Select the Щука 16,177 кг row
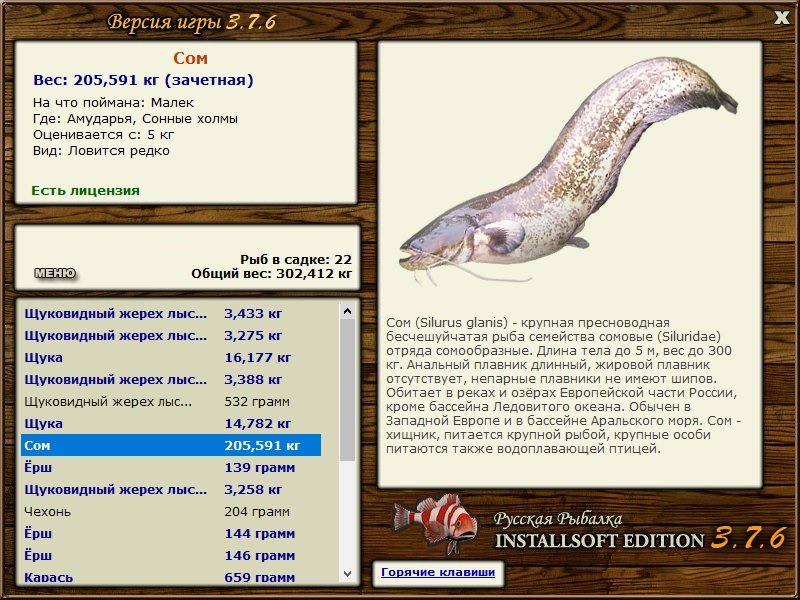The width and height of the screenshot is (800, 600). (171, 358)
